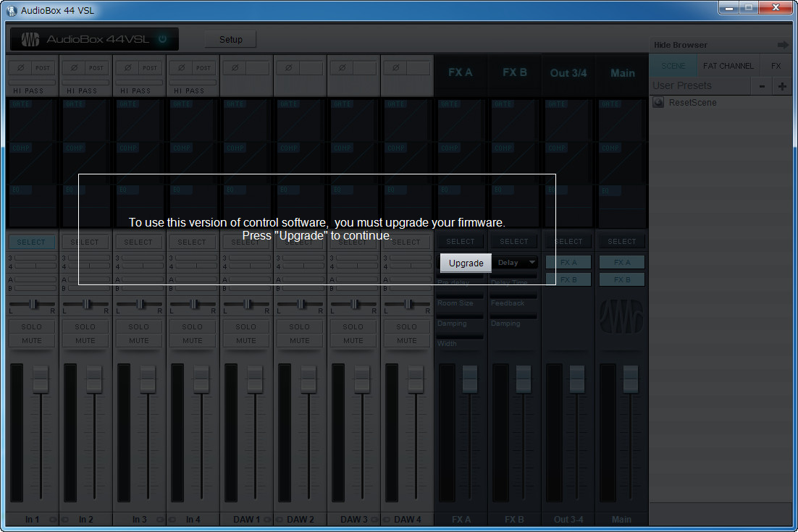Click the Hide Browser arrow icon
Viewport: 798px width, 532px height.
783,45
